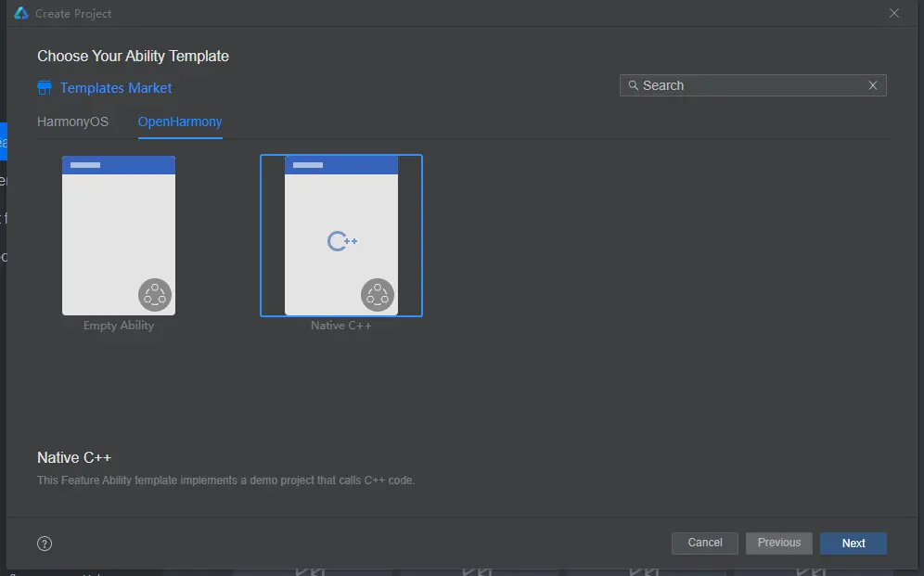The height and width of the screenshot is (576, 924).
Task: Click the OpenHarmony badge on Empty Ability
Action: tap(155, 294)
